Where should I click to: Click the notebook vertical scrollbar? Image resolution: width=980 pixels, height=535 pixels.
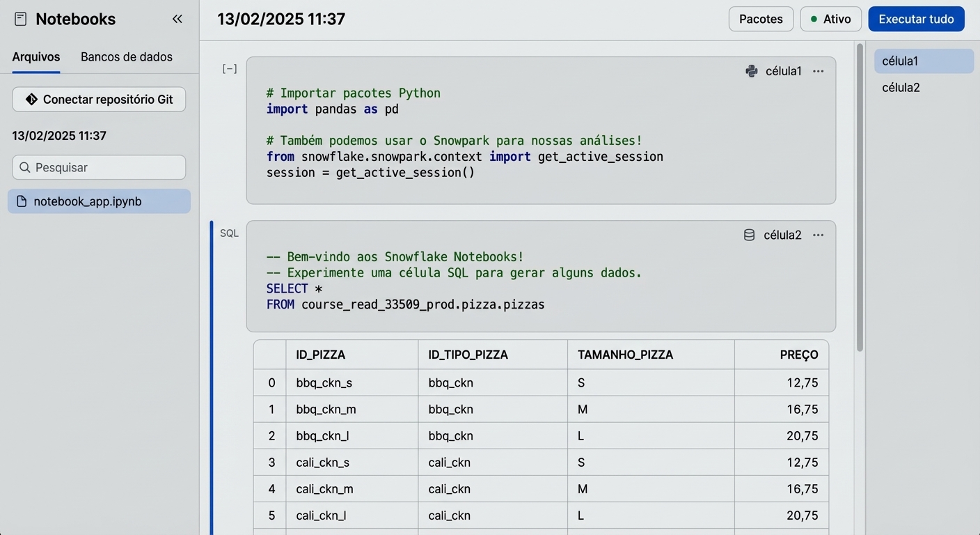point(860,197)
